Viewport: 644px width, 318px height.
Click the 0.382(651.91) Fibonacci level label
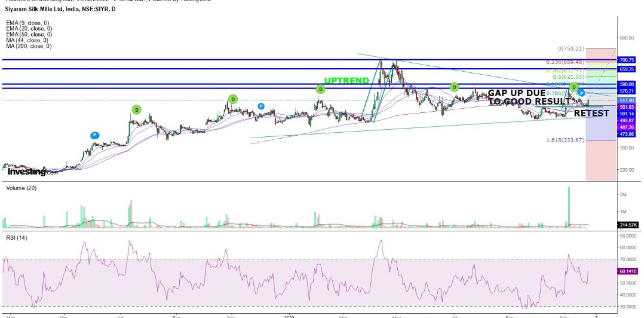pos(565,71)
